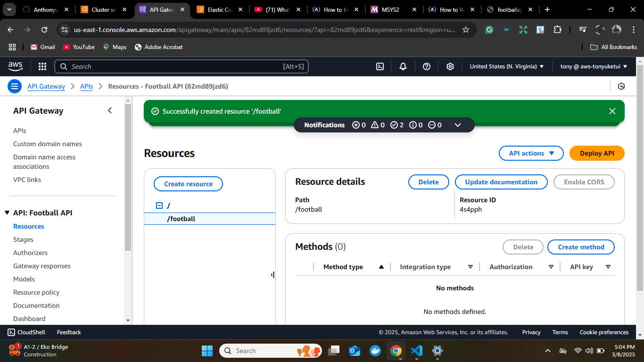Image resolution: width=644 pixels, height=362 pixels.
Task: Launch CloudShell from the top navigation icon
Action: pyautogui.click(x=380, y=66)
